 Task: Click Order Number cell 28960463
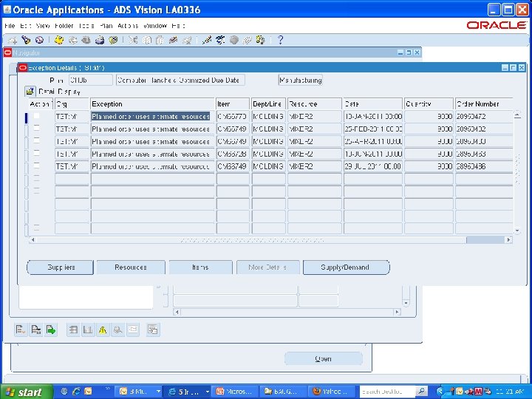pyautogui.click(x=484, y=154)
